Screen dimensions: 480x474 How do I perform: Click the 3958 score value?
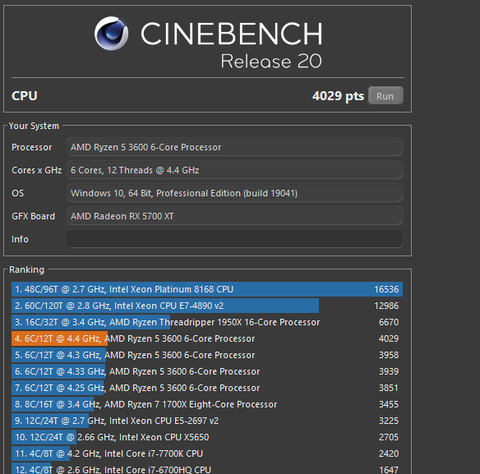[x=389, y=355]
